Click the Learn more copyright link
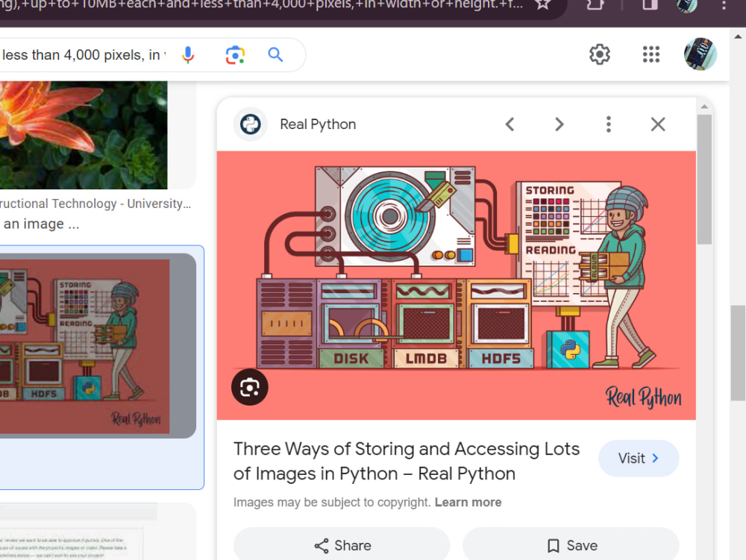 [468, 503]
